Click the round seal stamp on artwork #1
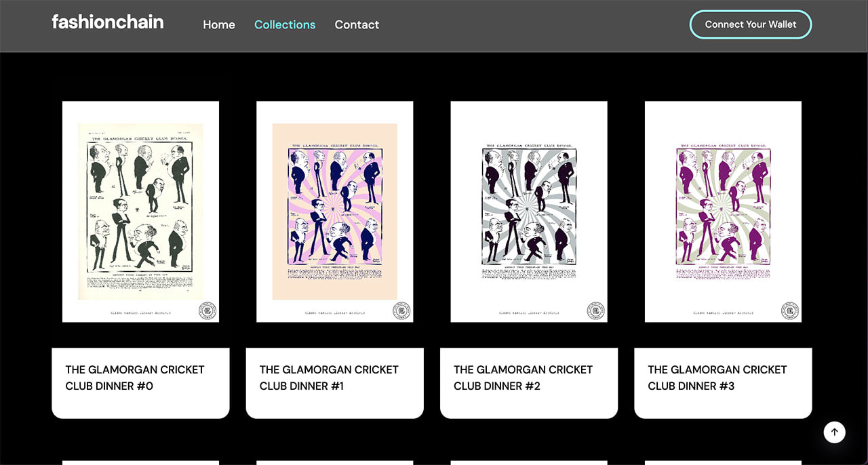The height and width of the screenshot is (465, 868). point(401,310)
